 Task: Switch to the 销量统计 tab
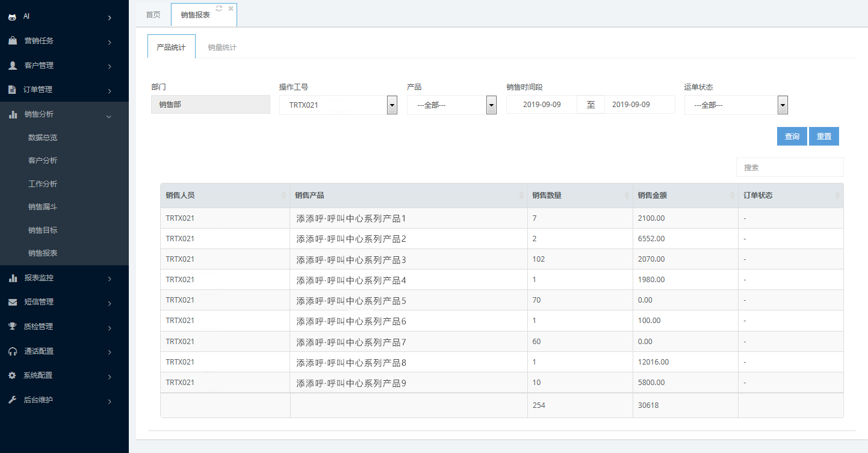tap(222, 47)
